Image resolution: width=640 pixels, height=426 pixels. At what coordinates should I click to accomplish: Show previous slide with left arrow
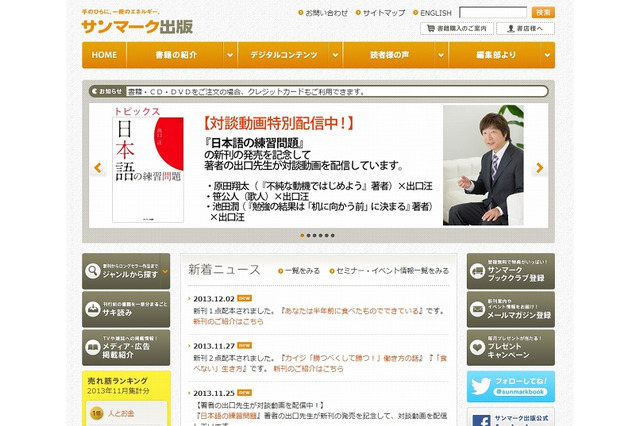(x=98, y=167)
